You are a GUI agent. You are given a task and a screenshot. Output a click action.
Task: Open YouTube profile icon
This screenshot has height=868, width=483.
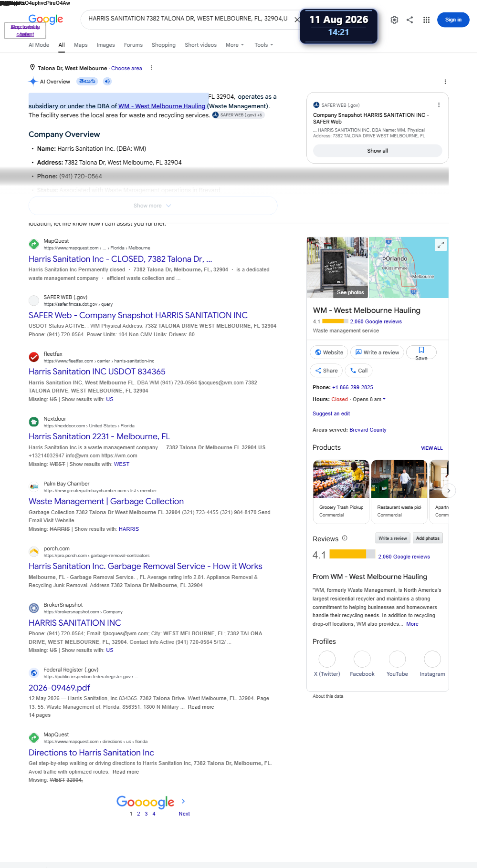pos(397,659)
